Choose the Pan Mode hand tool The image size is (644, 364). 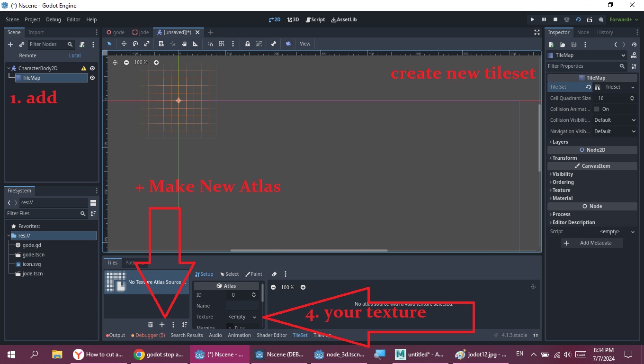(184, 44)
